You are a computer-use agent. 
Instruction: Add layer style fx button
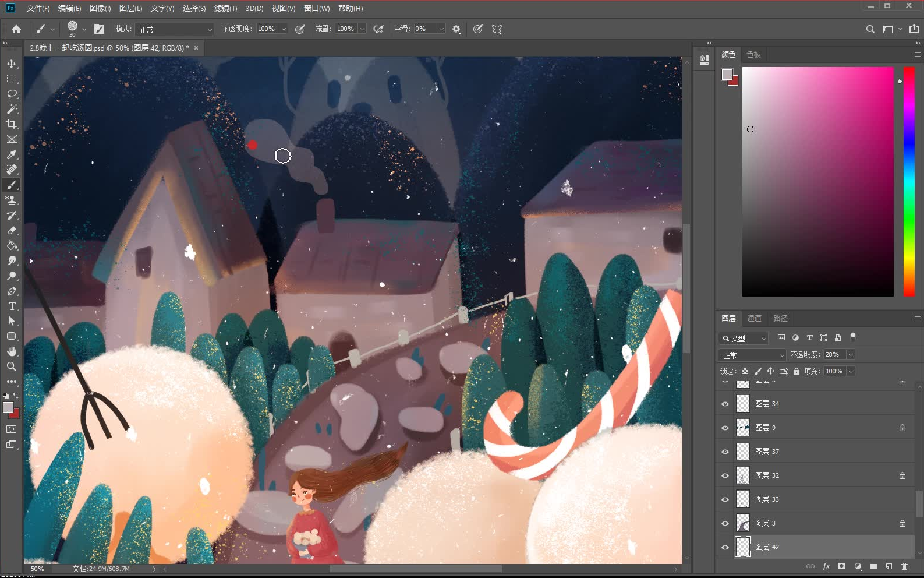[x=826, y=566]
